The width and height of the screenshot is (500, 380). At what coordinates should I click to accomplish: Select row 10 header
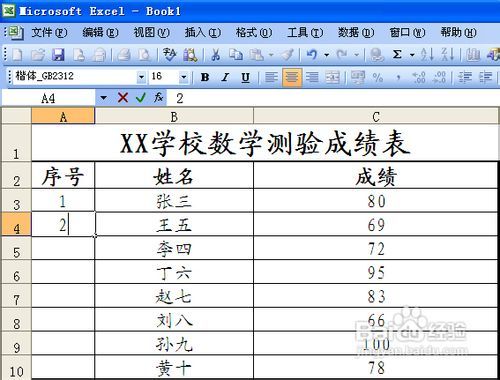click(x=16, y=367)
